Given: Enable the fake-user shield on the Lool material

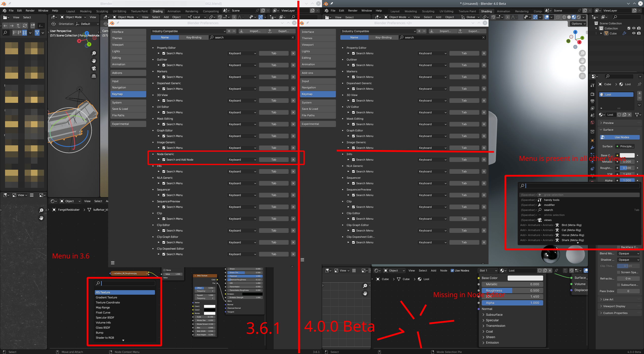Looking at the screenshot, I should tap(619, 115).
